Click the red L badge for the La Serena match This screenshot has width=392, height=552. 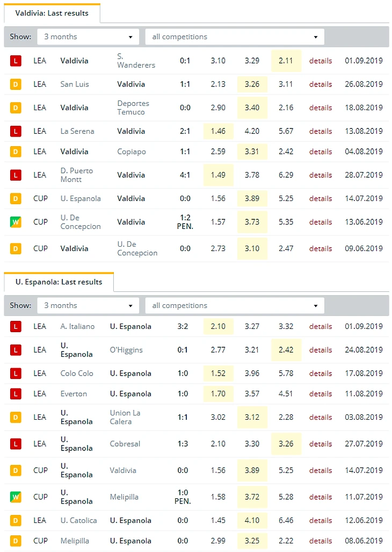16,131
